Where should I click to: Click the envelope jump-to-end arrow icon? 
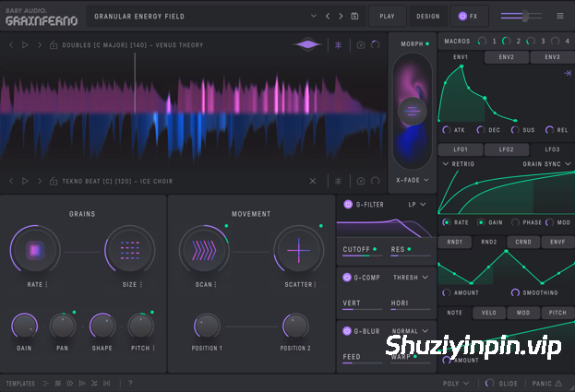pyautogui.click(x=568, y=73)
